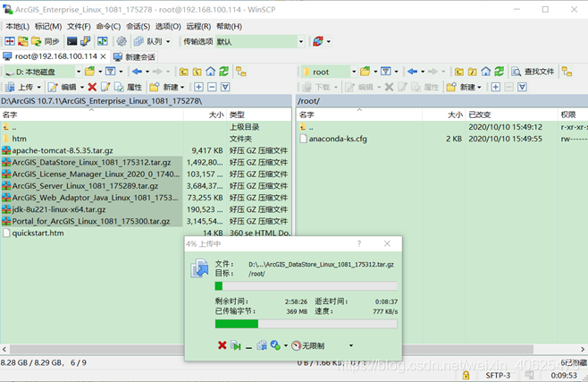This screenshot has height=382, width=588.
Task: Open the 本地(L) menu
Action: [17, 26]
